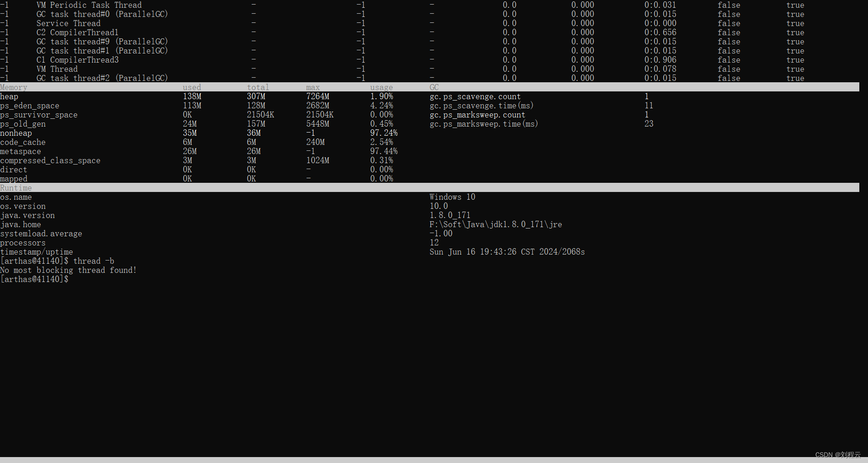Click the "VM Periodic Task Thread" row name

tap(89, 5)
